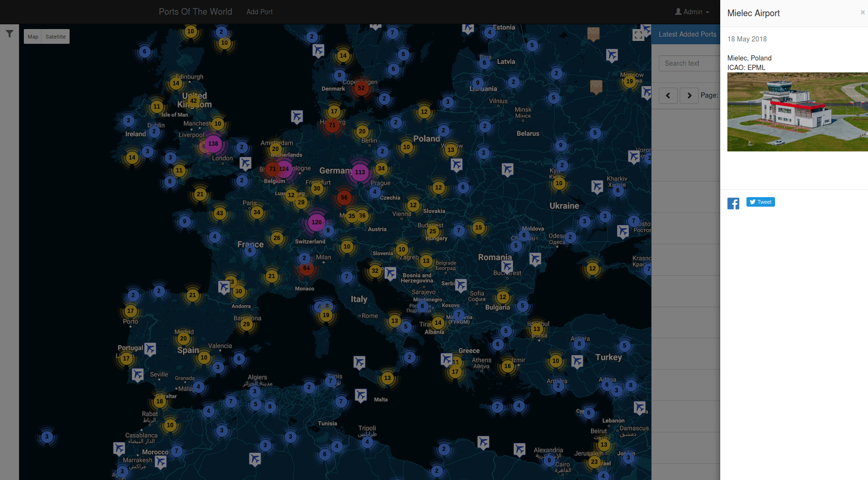Expand the 26 cluster in central France
This screenshot has height=480, width=868.
click(x=277, y=238)
